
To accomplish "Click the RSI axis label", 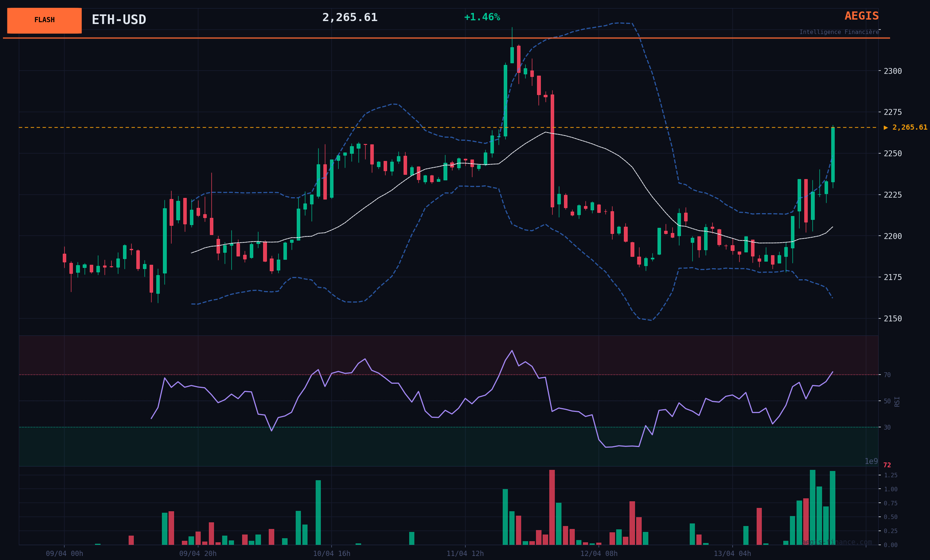I will click(x=897, y=401).
